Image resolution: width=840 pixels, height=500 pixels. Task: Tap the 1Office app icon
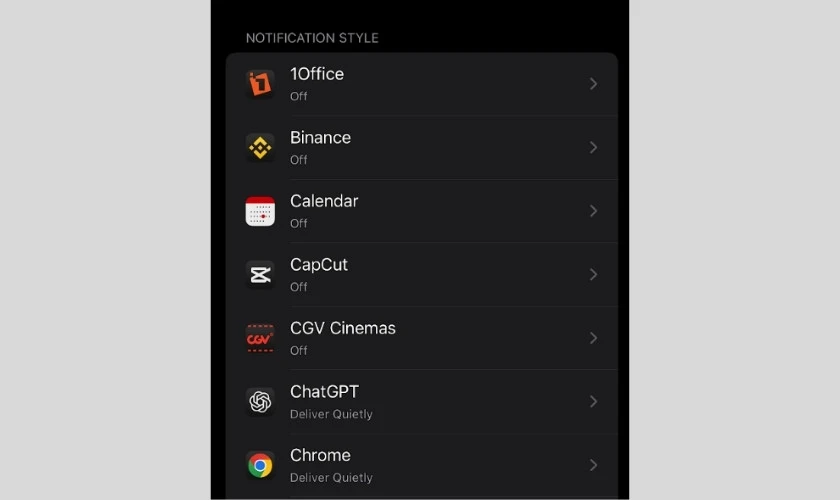(x=260, y=84)
